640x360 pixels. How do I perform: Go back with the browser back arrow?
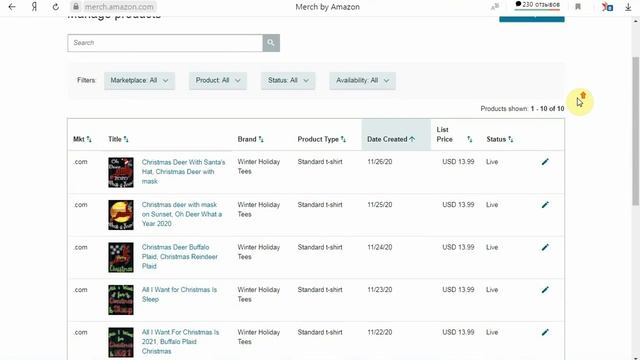(12, 7)
